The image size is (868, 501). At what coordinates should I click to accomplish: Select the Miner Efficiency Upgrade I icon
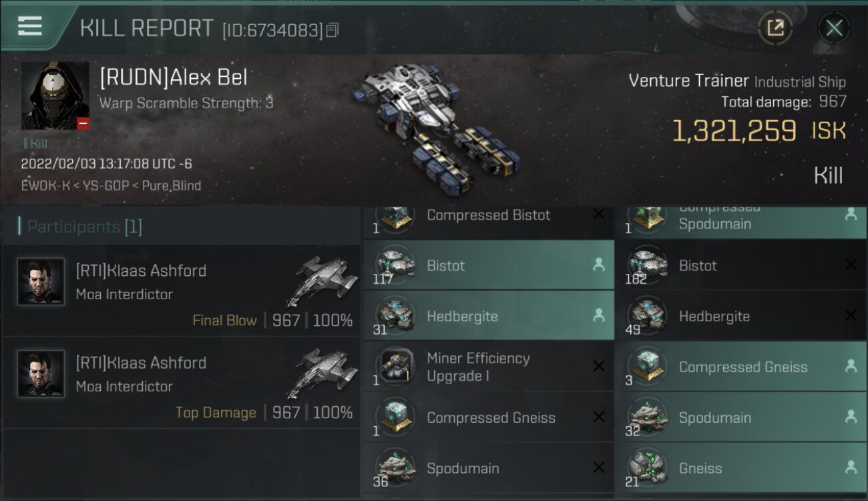[x=395, y=367]
